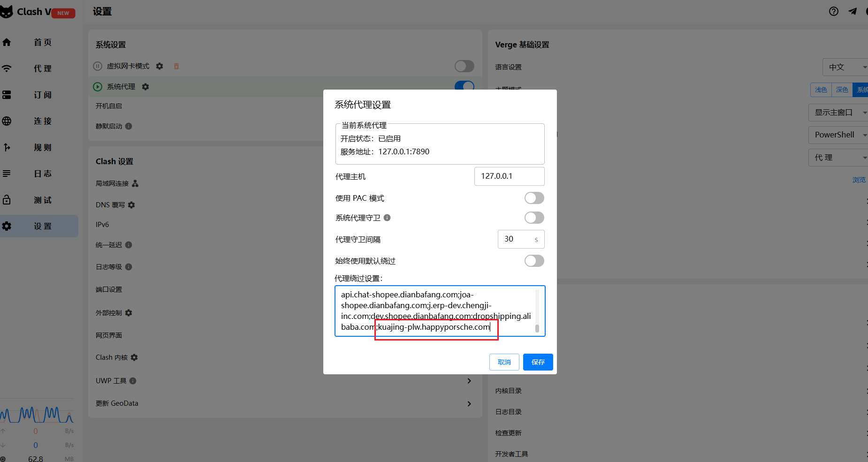Switch theme to 深色 dark mode
This screenshot has height=462, width=868.
point(842,90)
